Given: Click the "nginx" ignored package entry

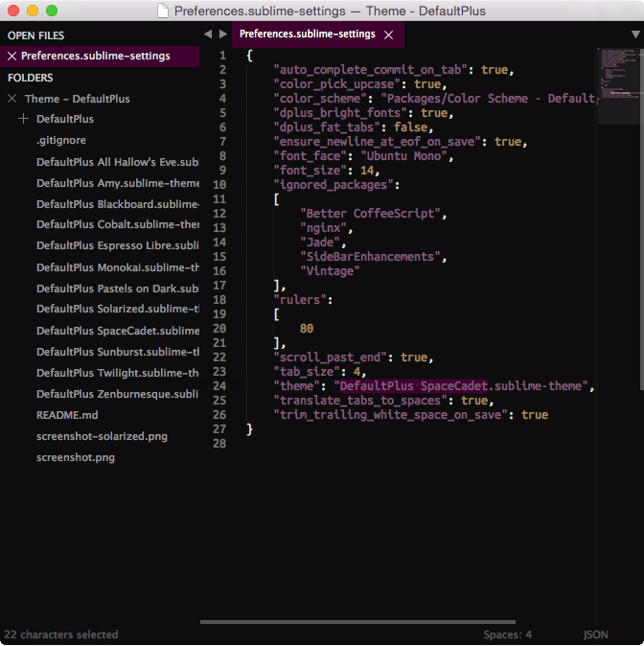Looking at the screenshot, I should (x=324, y=228).
